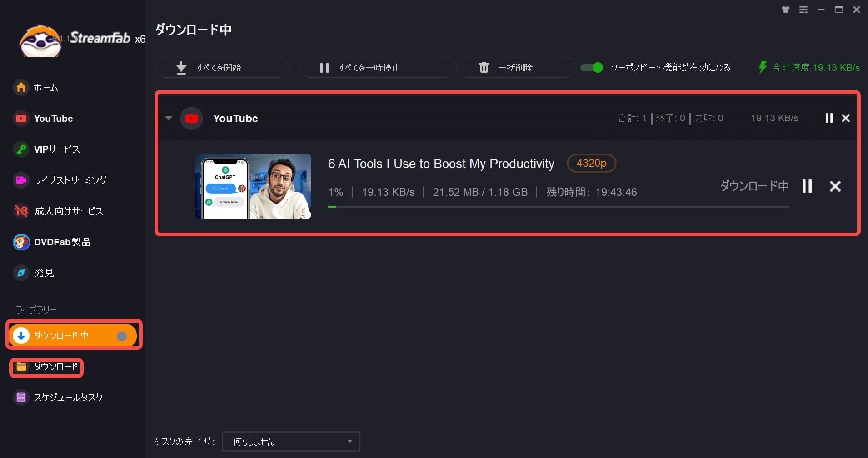This screenshot has height=458, width=868.
Task: Pause the YouTube group downloads
Action: pyautogui.click(x=829, y=118)
